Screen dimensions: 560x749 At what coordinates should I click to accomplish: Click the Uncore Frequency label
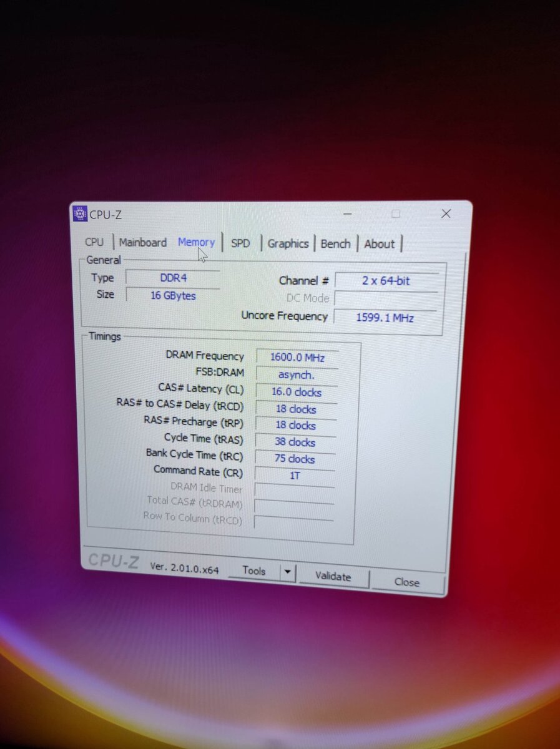285,316
